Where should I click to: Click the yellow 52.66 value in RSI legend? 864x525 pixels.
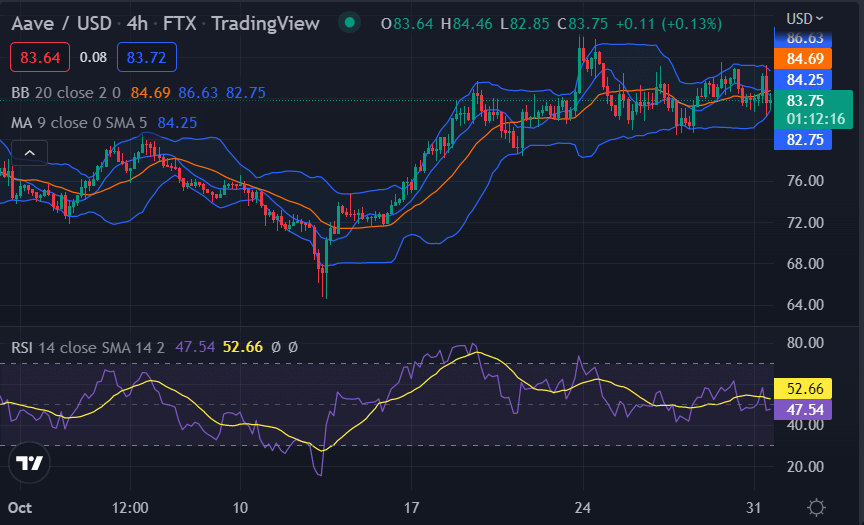[x=242, y=347]
